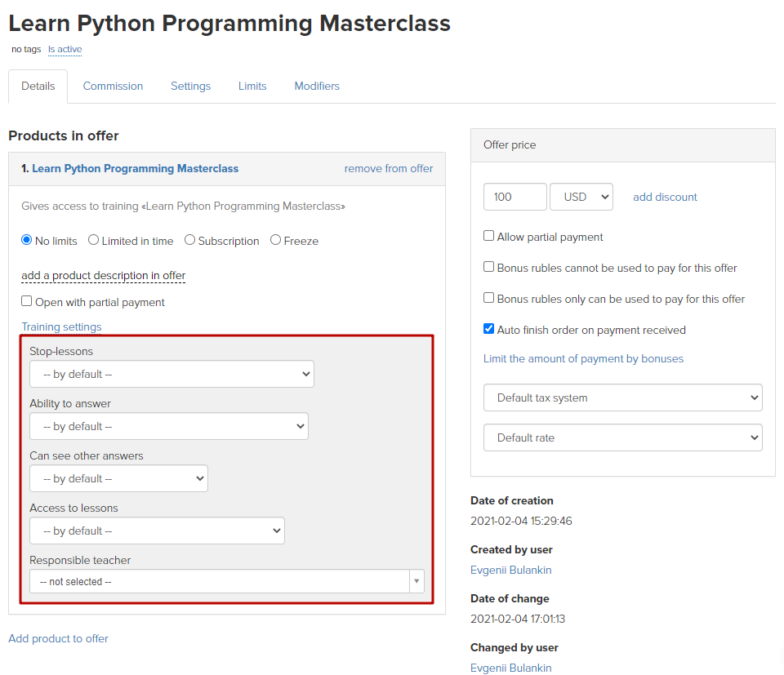Enable Open with partial payment checkbox
The height and width of the screenshot is (675, 784).
[26, 301]
